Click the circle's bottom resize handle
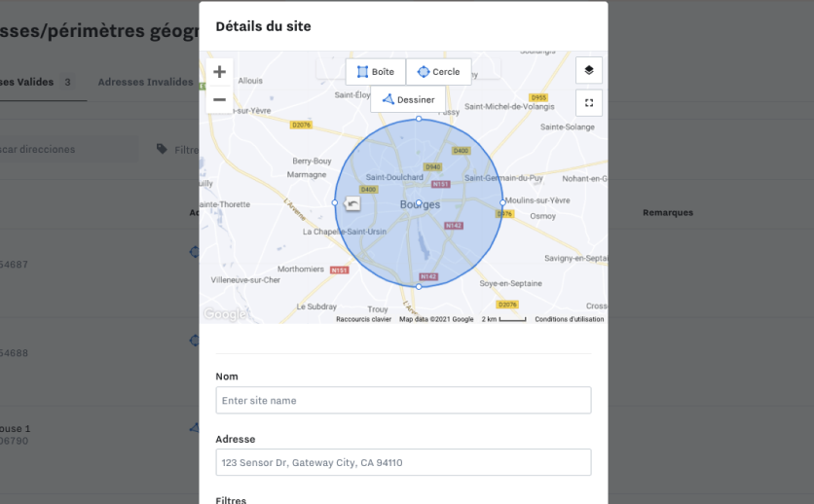814x504 pixels. [x=419, y=287]
